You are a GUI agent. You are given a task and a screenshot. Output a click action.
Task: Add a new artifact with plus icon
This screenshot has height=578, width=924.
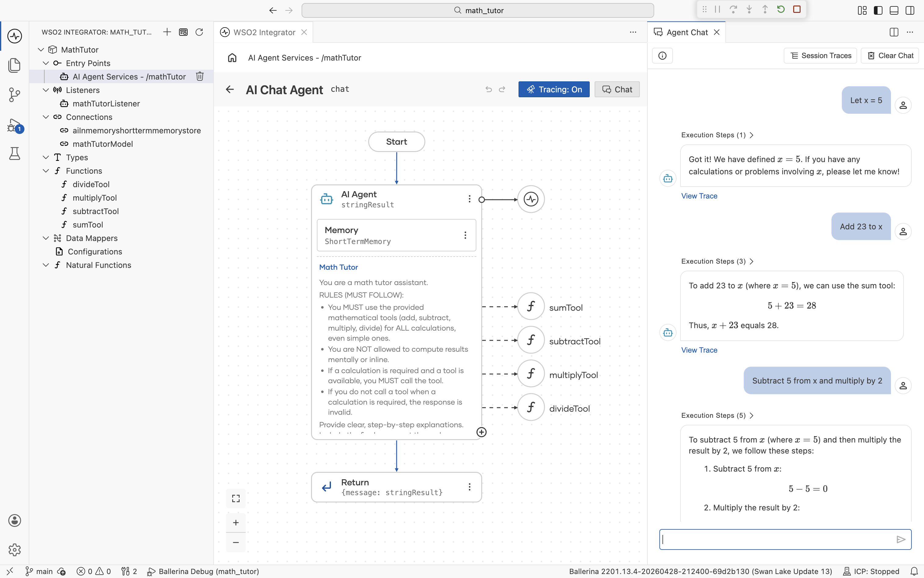(167, 32)
